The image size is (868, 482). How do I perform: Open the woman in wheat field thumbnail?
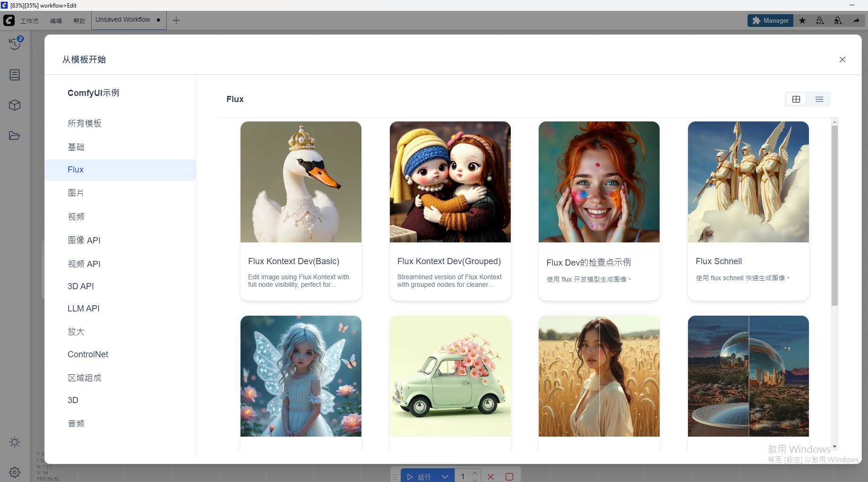[x=599, y=376]
